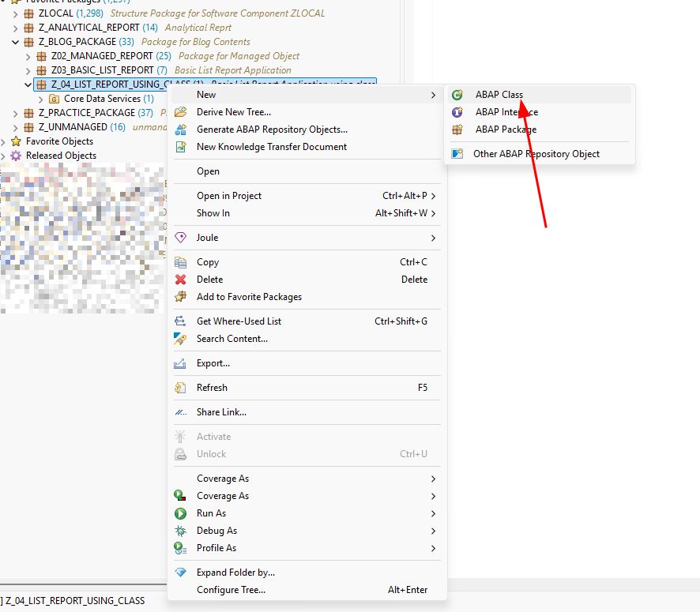The image size is (700, 612).
Task: Click the green Run As play icon
Action: [180, 513]
